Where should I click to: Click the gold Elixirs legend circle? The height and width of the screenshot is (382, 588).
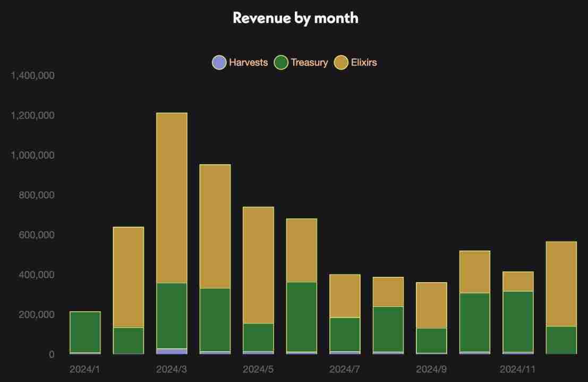coord(341,63)
